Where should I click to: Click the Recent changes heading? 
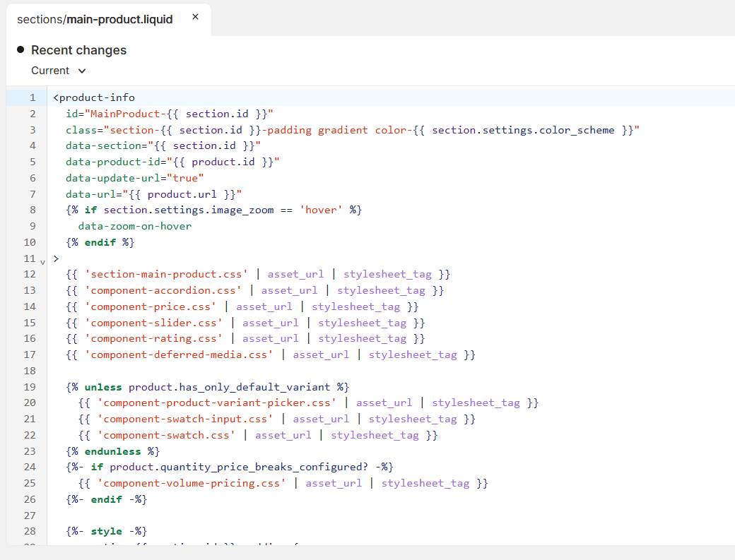pyautogui.click(x=78, y=50)
